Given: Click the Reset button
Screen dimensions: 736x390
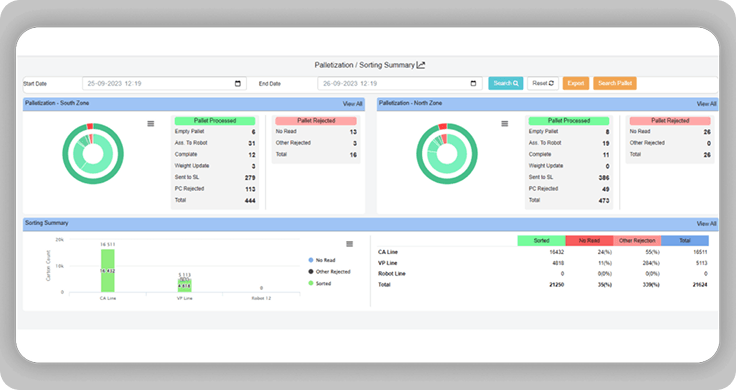Looking at the screenshot, I should [543, 83].
